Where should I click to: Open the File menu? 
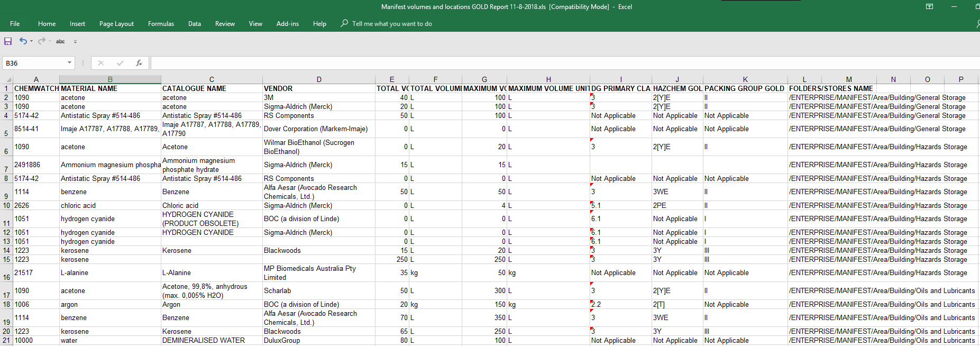(15, 24)
